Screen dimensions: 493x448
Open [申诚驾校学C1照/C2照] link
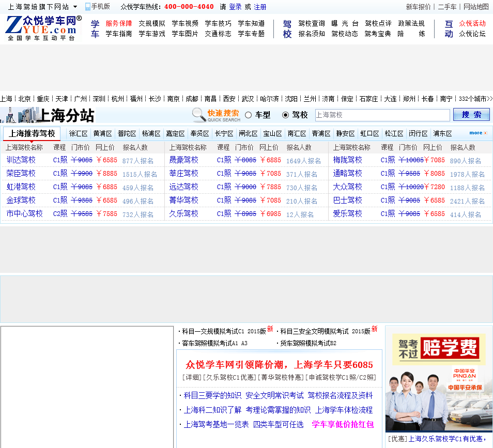[341, 378]
